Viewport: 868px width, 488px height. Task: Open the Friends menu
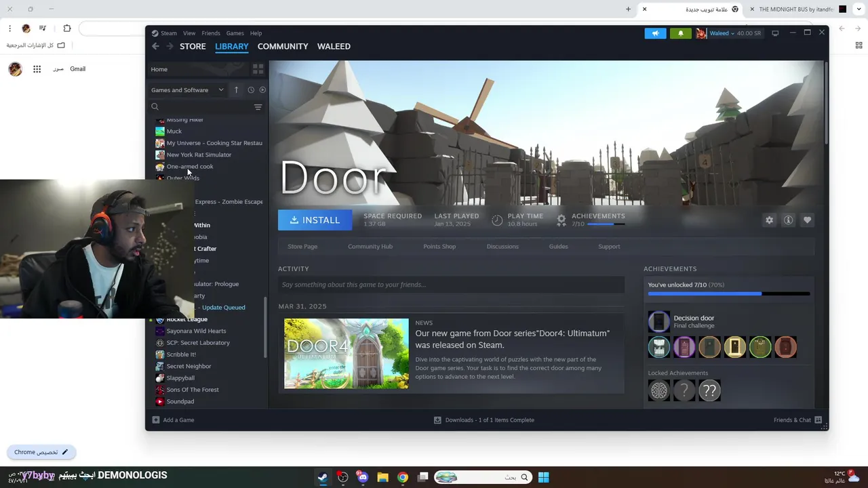click(x=211, y=33)
